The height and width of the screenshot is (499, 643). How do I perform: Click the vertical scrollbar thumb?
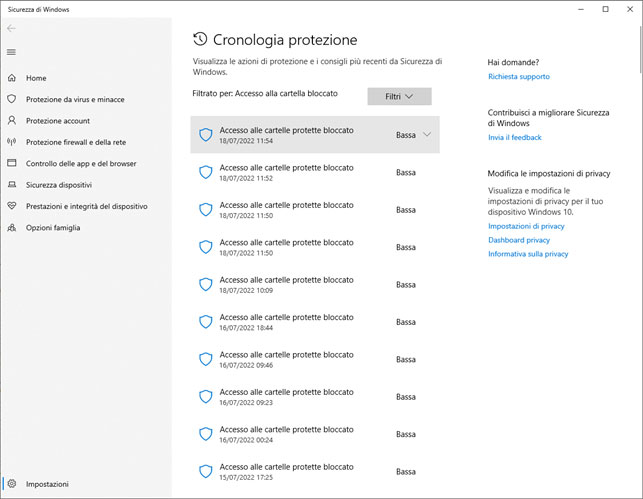641,49
